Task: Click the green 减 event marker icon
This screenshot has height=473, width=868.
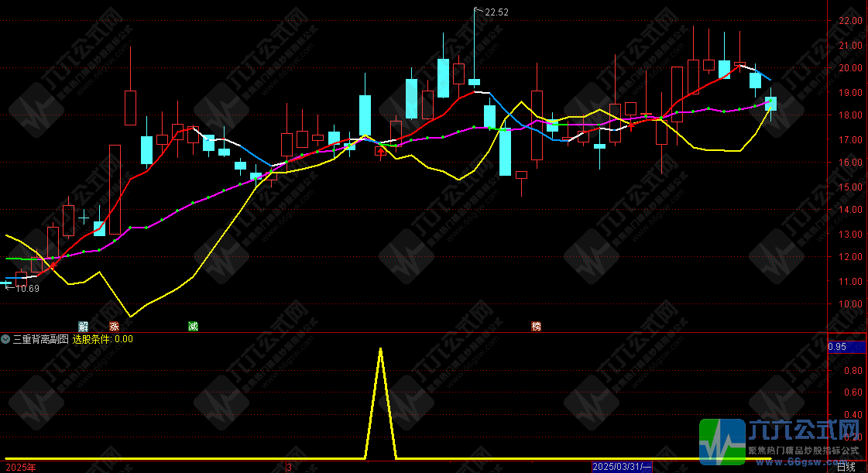Action: (193, 327)
